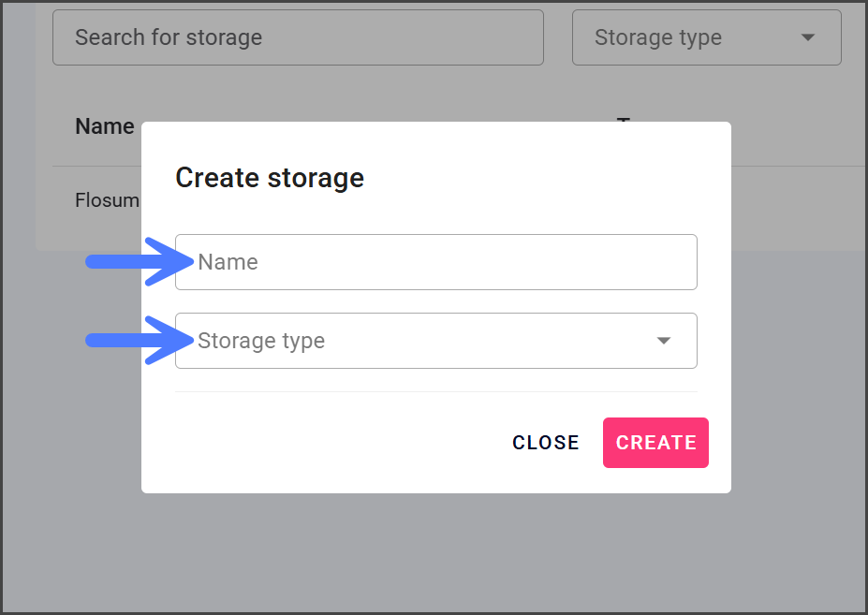Click the dropdown arrow in the dialog's Storage type field
868x615 pixels.
click(664, 341)
